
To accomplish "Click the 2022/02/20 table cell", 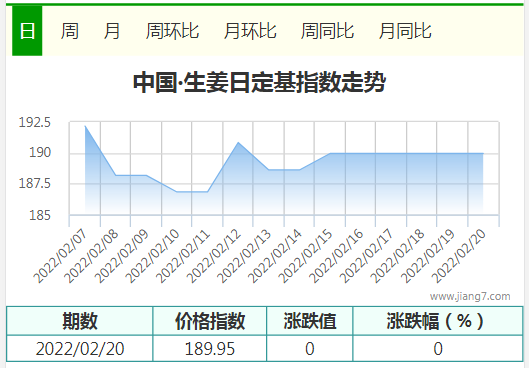I will 80,348.
